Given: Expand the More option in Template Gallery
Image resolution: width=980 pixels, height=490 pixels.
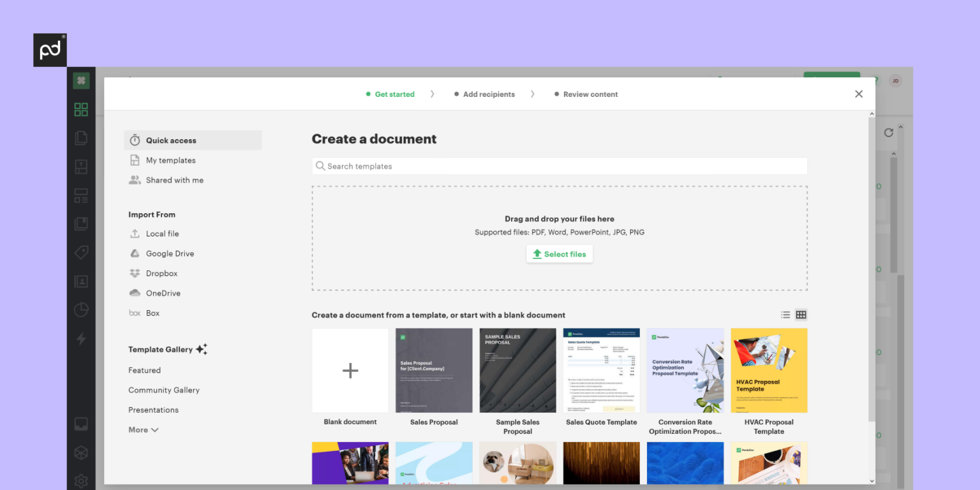Looking at the screenshot, I should click(x=144, y=430).
